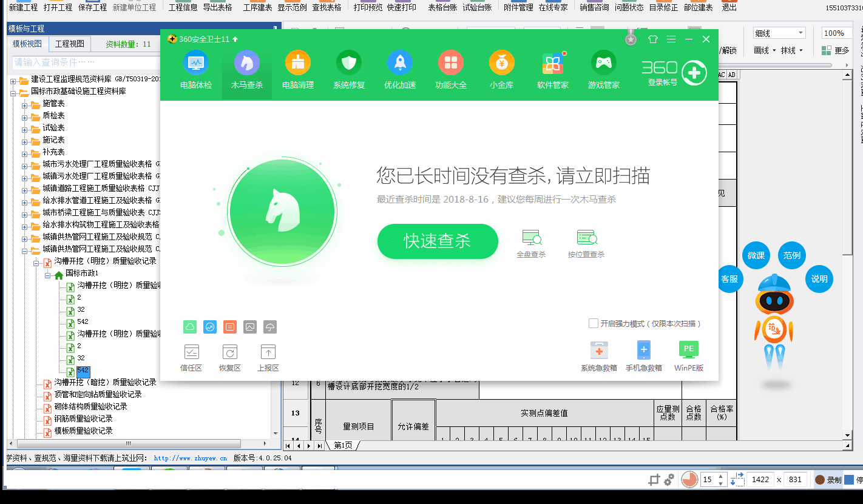Select 砌体结构质量验收记录 in the tree

(91, 407)
